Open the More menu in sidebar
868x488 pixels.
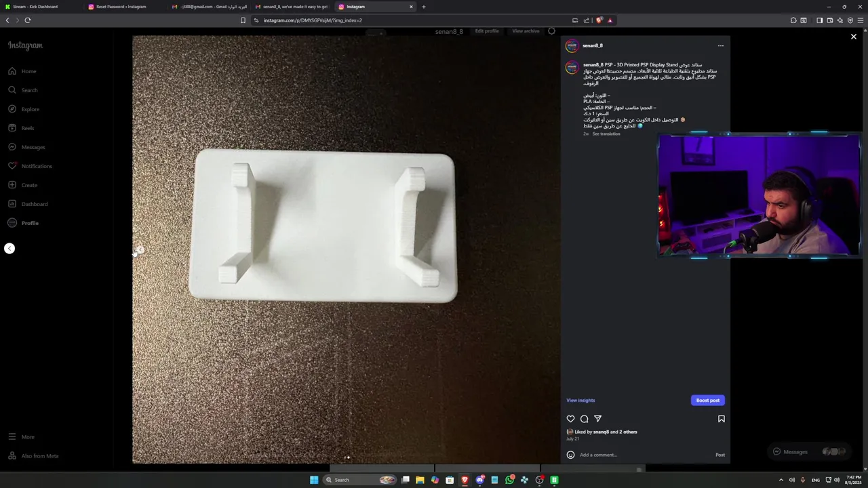pos(21,437)
